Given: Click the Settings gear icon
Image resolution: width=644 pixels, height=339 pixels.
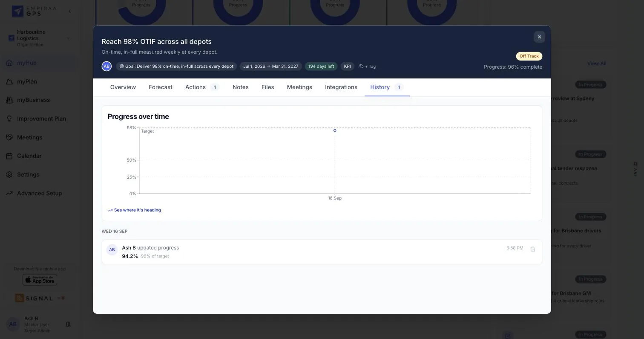Looking at the screenshot, I should [x=9, y=174].
